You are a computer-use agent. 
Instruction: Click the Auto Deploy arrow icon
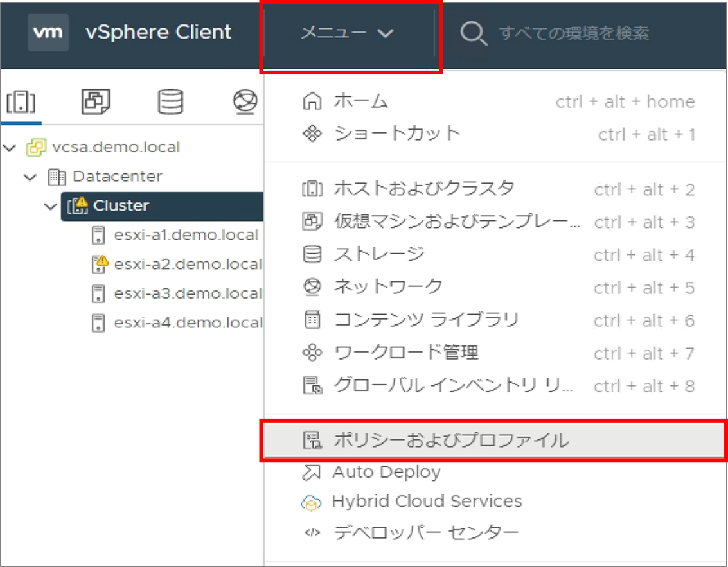coord(312,473)
